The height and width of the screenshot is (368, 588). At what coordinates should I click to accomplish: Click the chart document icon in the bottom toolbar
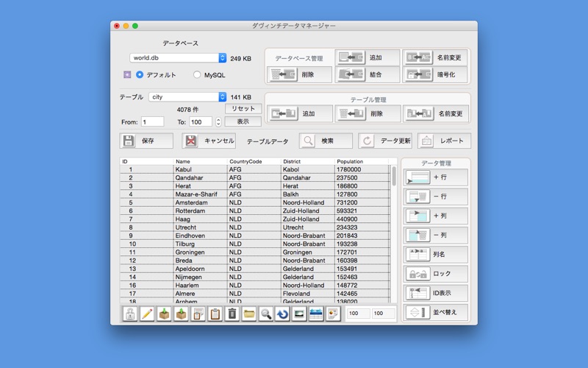(x=333, y=314)
